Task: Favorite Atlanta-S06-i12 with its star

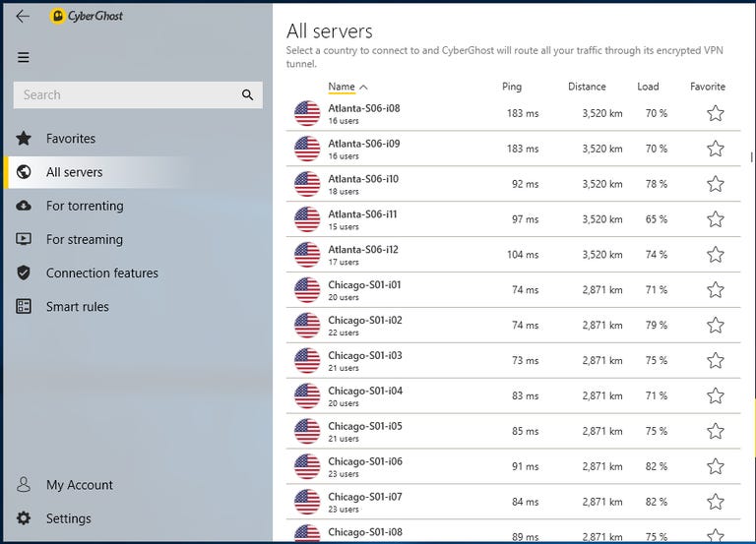Action: tap(716, 255)
